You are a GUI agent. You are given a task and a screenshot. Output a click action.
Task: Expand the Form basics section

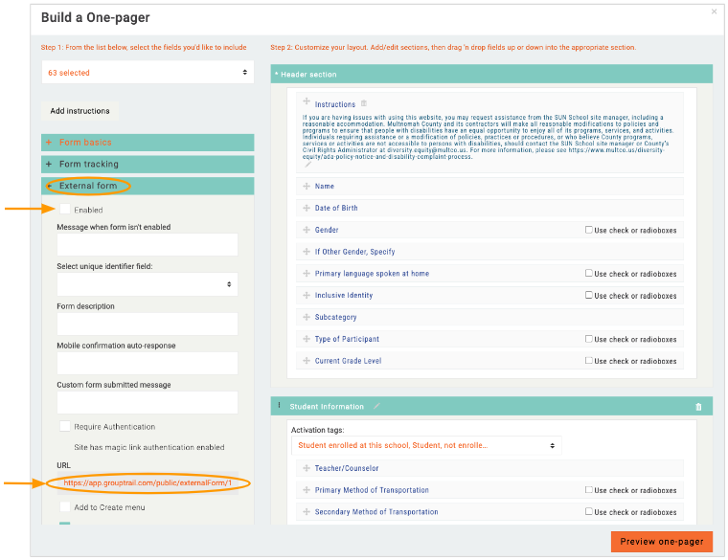click(x=85, y=143)
